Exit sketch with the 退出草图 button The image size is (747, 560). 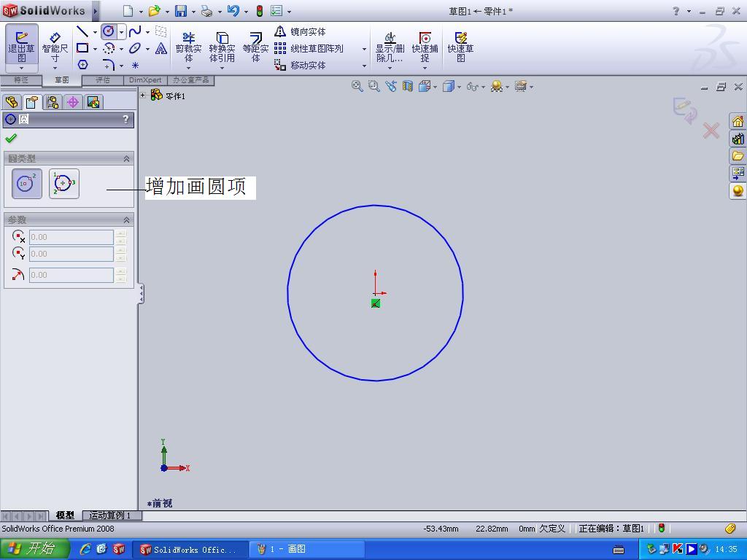pyautogui.click(x=21, y=46)
